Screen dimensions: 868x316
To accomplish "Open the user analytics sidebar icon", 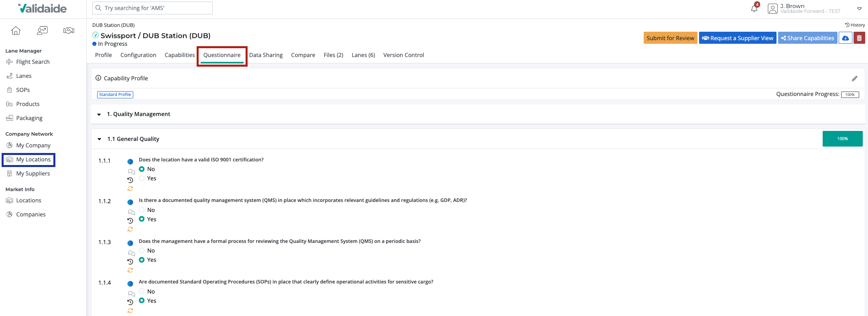I will coord(42,31).
